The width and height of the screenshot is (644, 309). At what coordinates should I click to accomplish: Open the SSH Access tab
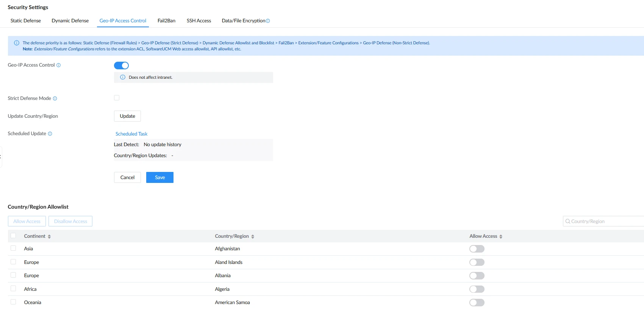point(199,21)
